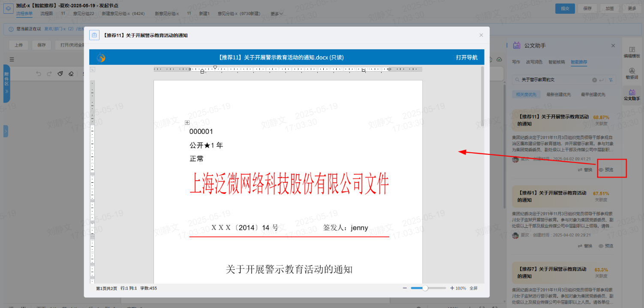Click the magnifier icon in the search box
644x308 pixels.
[518, 80]
